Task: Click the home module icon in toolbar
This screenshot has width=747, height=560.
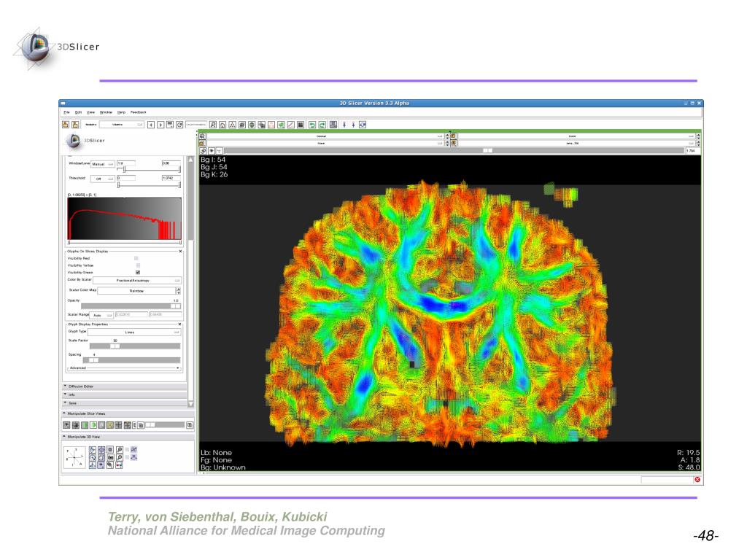Action: [x=222, y=125]
